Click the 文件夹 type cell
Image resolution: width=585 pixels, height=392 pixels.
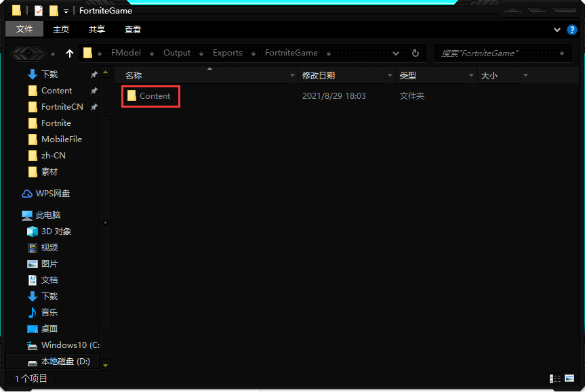pos(412,96)
